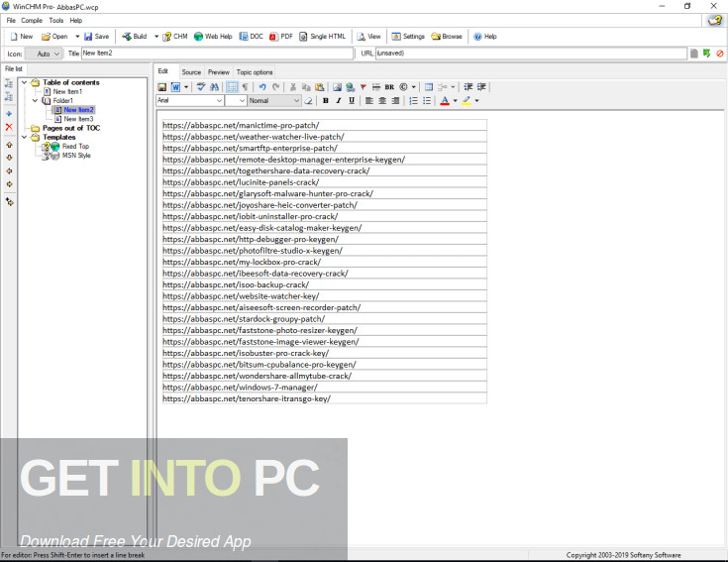Click the URL field showing (unsaved)
This screenshot has width=728, height=562.
point(531,53)
